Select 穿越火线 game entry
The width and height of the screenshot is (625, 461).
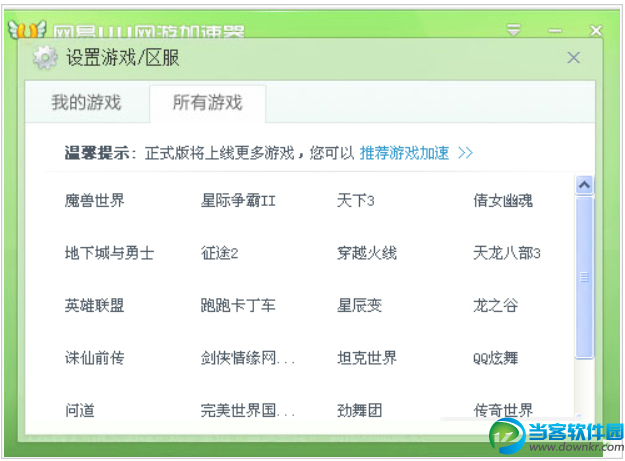pyautogui.click(x=367, y=253)
